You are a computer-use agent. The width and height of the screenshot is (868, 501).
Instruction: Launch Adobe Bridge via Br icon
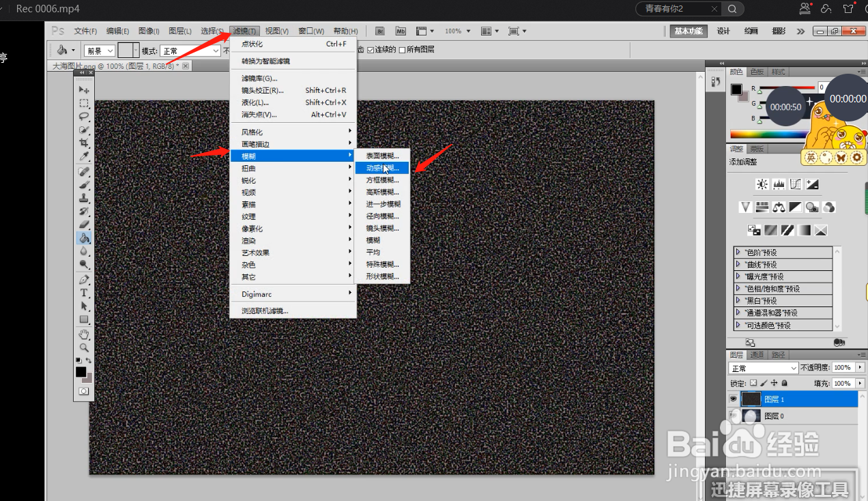381,31
